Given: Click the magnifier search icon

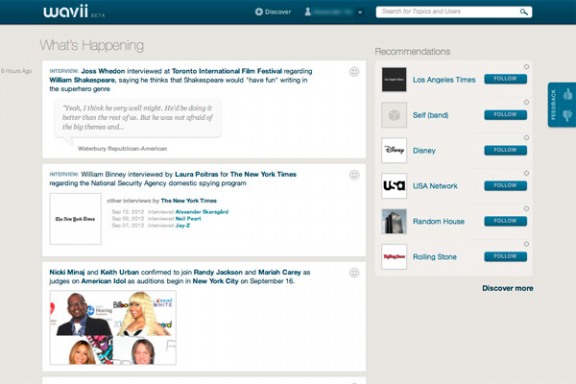Looking at the screenshot, I should (x=524, y=12).
